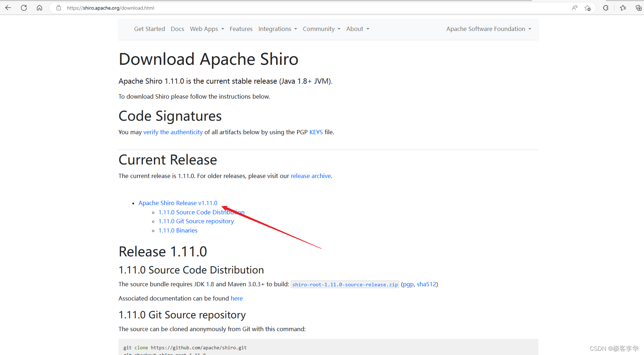
Task: Open the Features nav item
Action: click(x=241, y=29)
